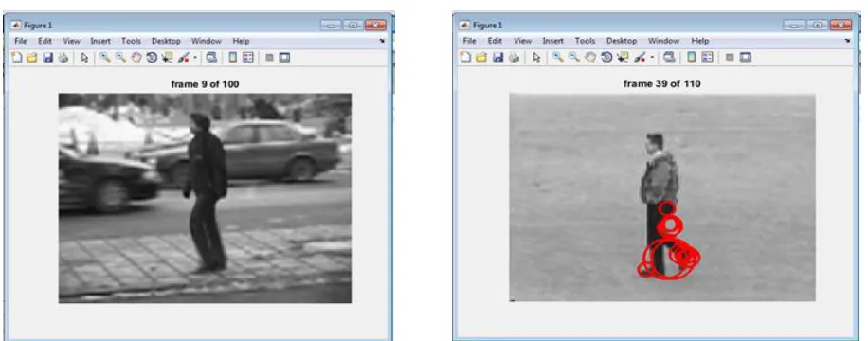Activate Pan hand tool in left figure window
The image size is (868, 341).
(136, 58)
